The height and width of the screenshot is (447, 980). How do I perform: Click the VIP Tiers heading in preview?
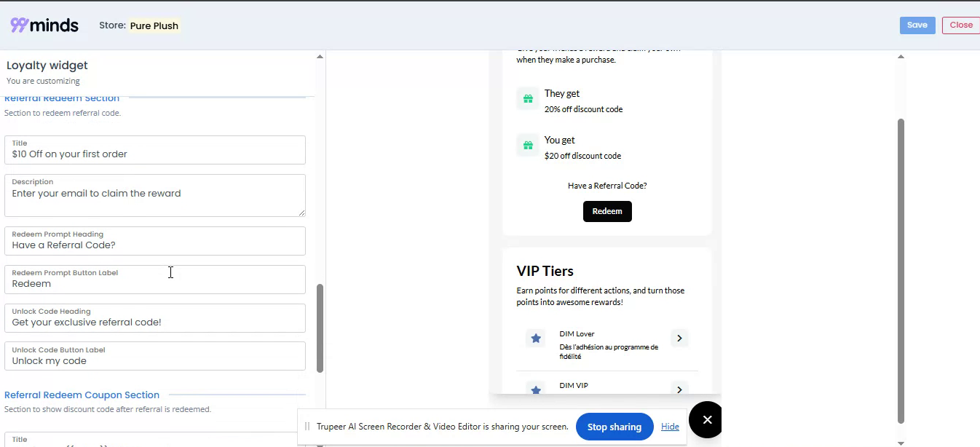pyautogui.click(x=545, y=271)
